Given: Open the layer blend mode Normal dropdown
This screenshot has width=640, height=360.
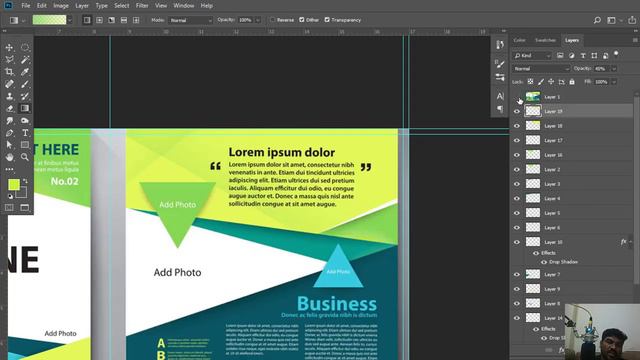Looking at the screenshot, I should click(541, 69).
